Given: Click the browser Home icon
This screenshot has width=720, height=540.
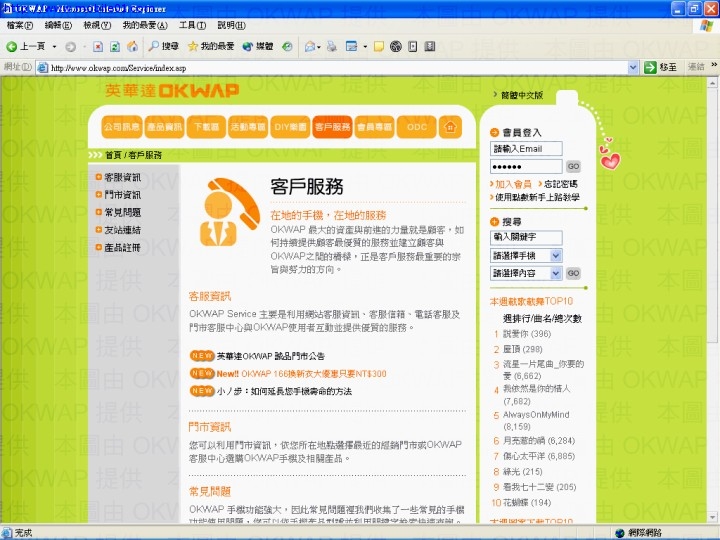Looking at the screenshot, I should [x=132, y=46].
